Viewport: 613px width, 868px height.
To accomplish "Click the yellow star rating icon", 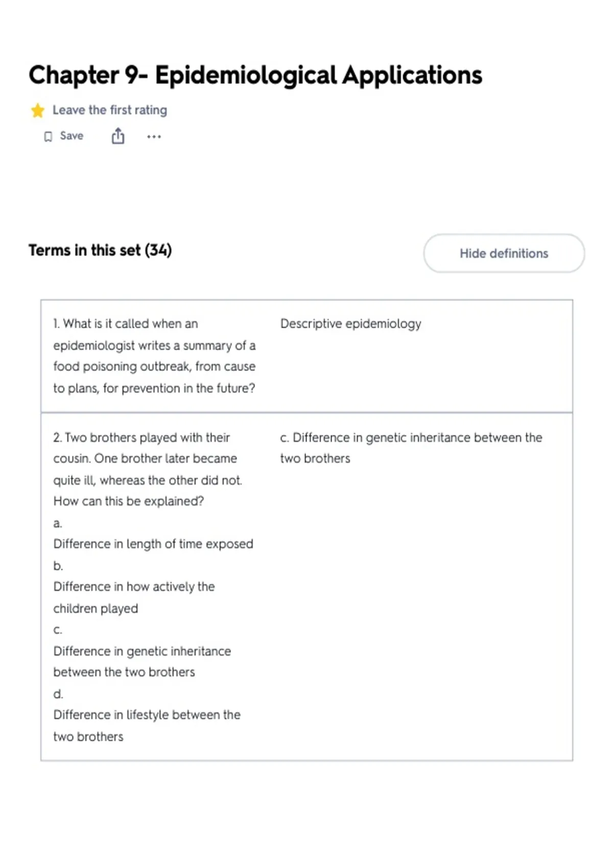I will pos(37,110).
